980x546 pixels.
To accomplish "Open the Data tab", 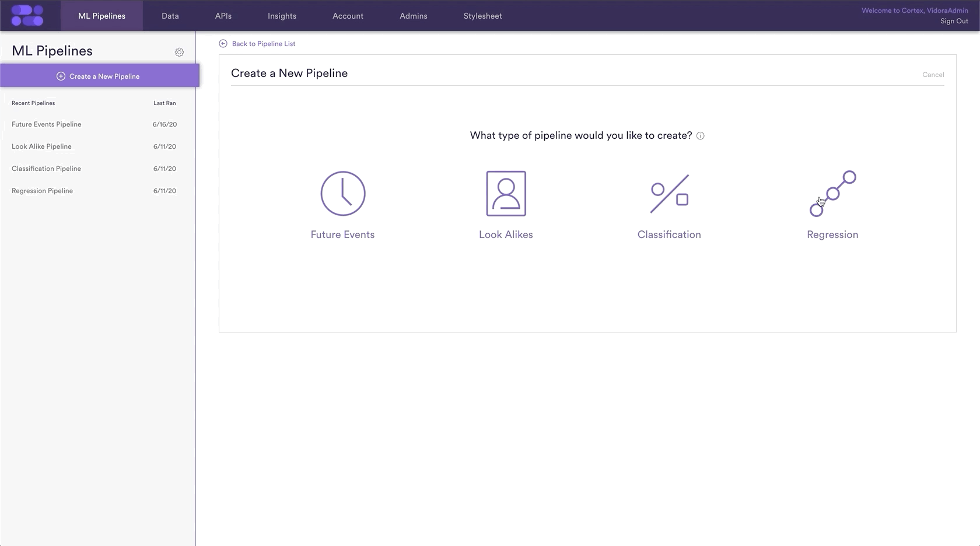I will point(170,16).
